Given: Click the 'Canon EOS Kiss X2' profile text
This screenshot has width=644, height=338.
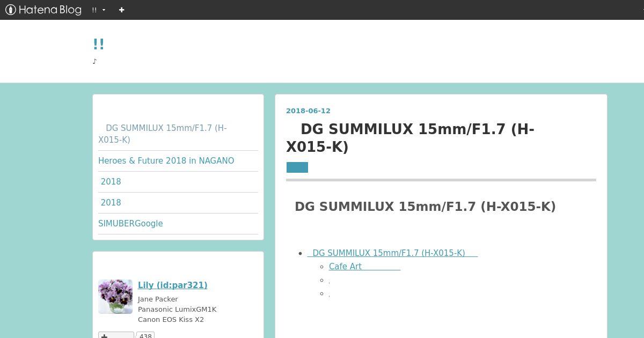Looking at the screenshot, I should coord(171,319).
